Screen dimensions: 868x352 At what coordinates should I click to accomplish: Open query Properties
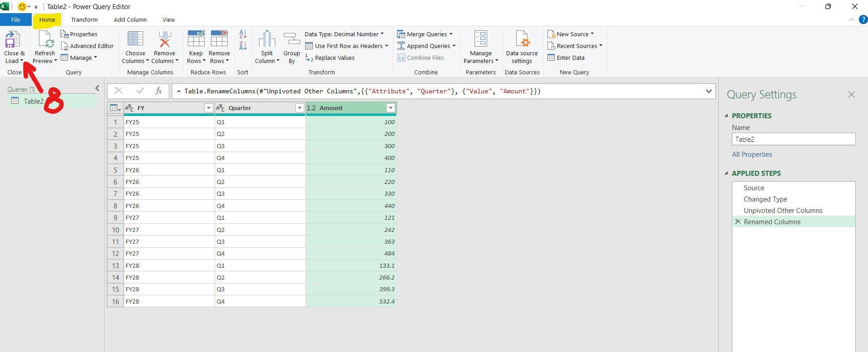[79, 34]
